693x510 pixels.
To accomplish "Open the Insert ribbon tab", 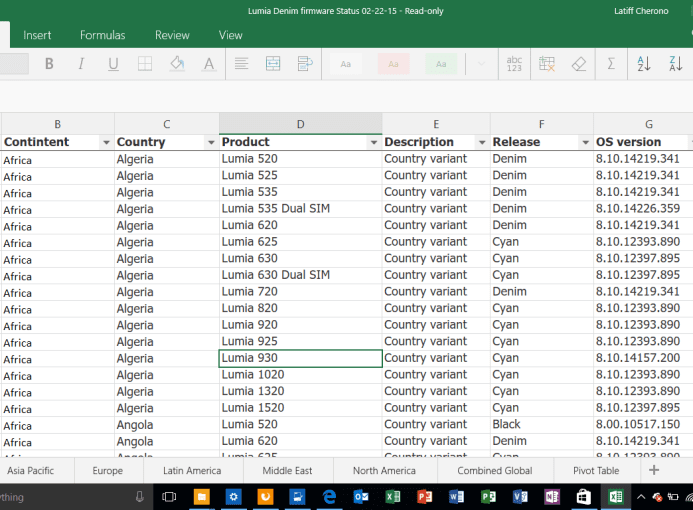I will pyautogui.click(x=37, y=35).
